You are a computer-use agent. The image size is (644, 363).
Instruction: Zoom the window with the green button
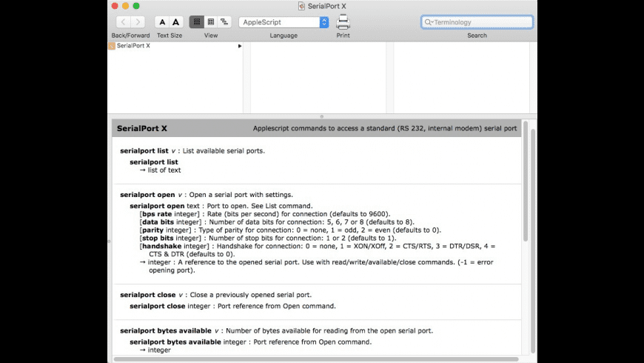pyautogui.click(x=136, y=6)
